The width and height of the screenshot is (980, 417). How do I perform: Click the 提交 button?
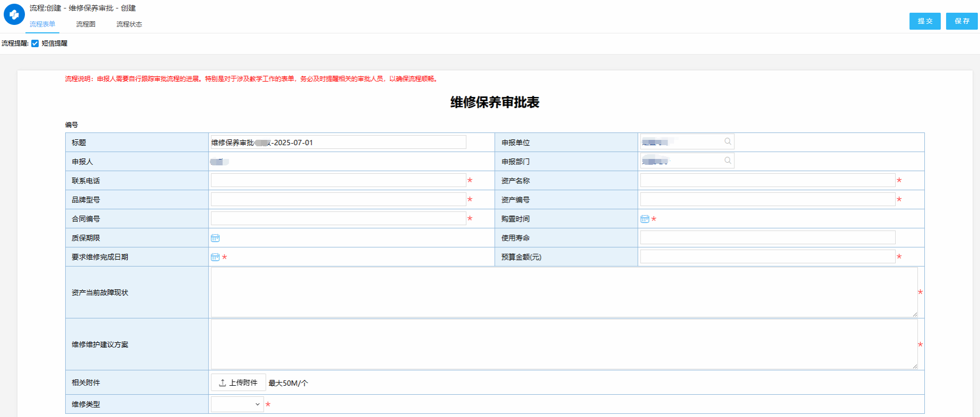[925, 21]
